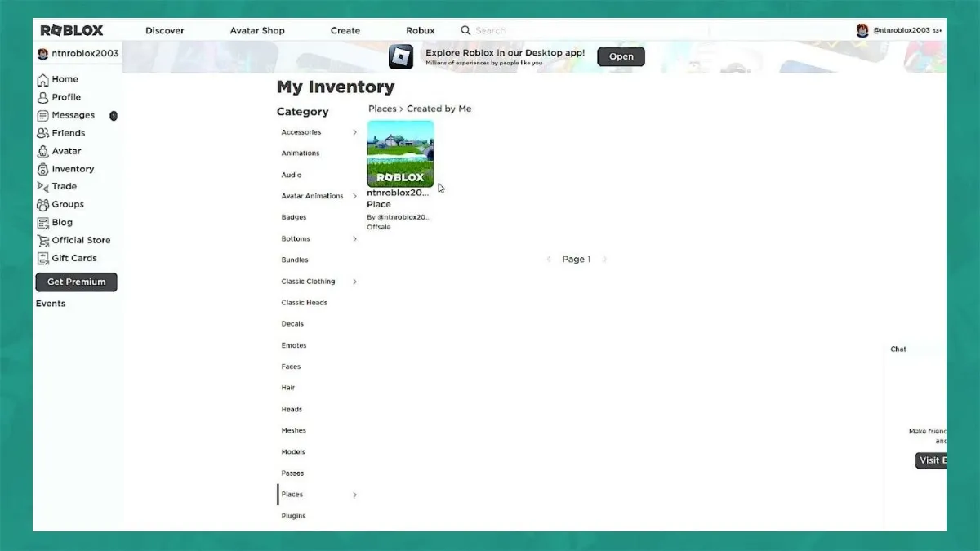Screen dimensions: 980x551
Task: Click the place thumbnail image
Action: (x=400, y=153)
